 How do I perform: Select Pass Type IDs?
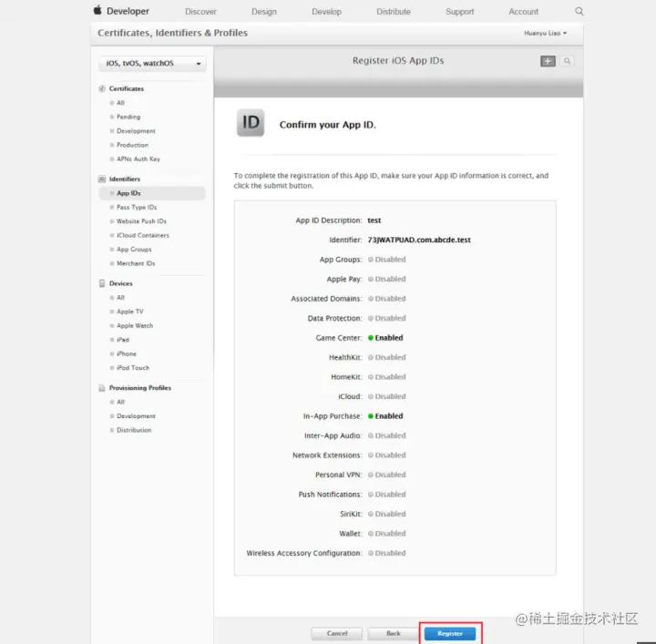(137, 208)
